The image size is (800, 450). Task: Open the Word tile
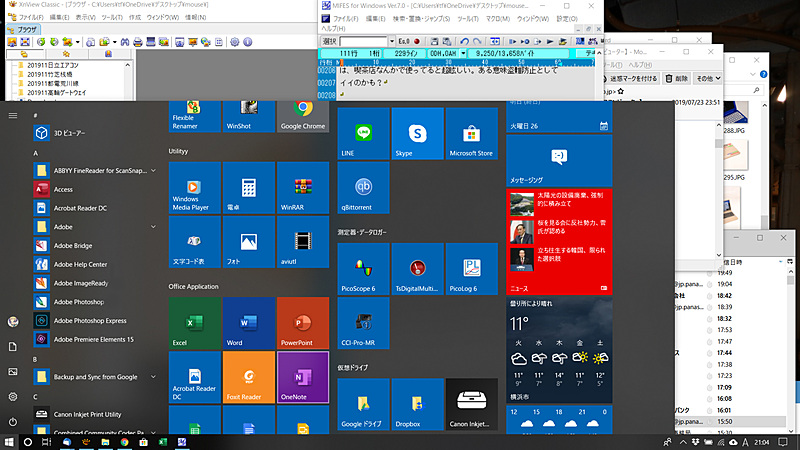(248, 323)
